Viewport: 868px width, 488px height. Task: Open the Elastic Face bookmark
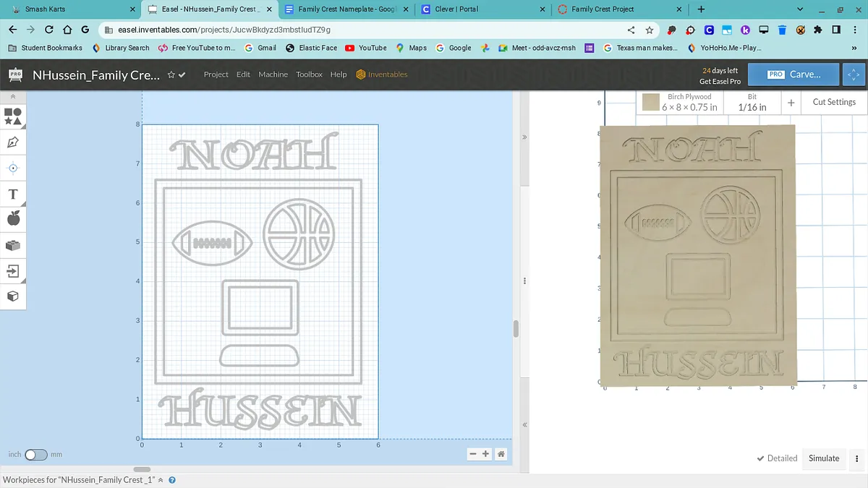[312, 48]
